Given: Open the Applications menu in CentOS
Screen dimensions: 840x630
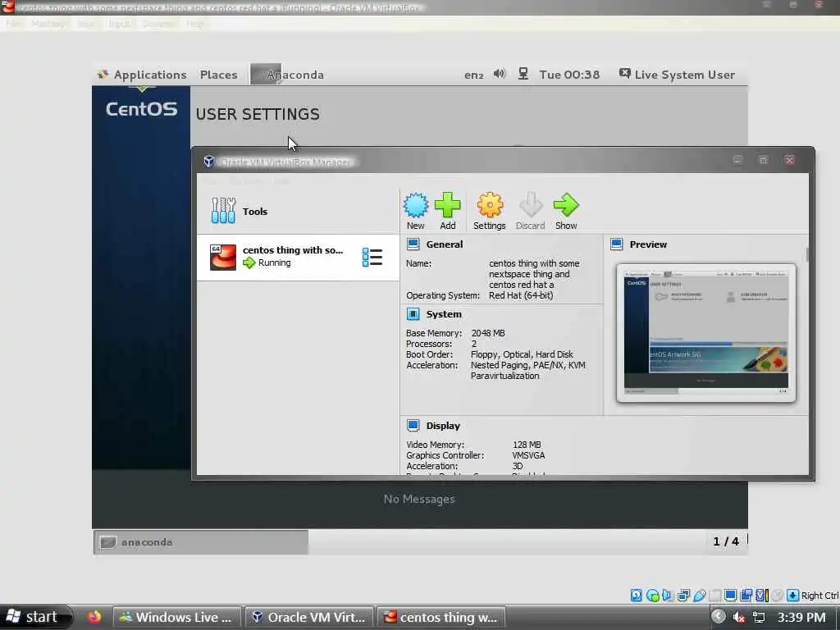Looking at the screenshot, I should (x=143, y=75).
